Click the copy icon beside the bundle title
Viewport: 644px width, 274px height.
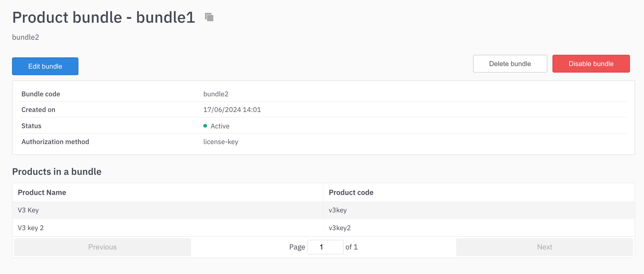(x=209, y=17)
